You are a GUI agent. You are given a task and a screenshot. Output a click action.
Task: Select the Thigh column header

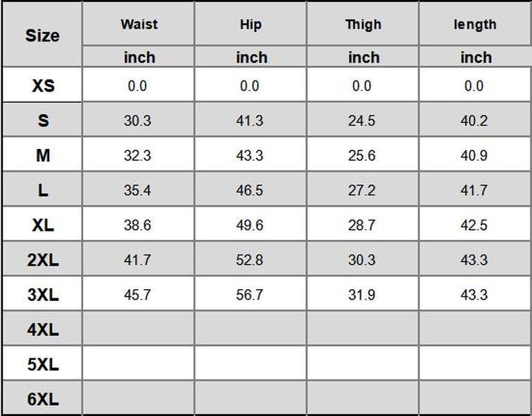point(363,24)
